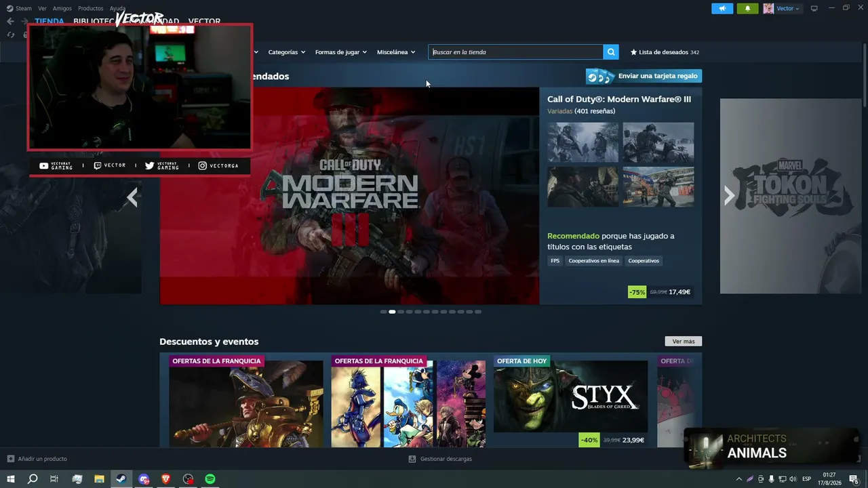This screenshot has width=868, height=488.
Task: Click the gift cards icon beside Enviar una tarjeta regalo
Action: [601, 77]
